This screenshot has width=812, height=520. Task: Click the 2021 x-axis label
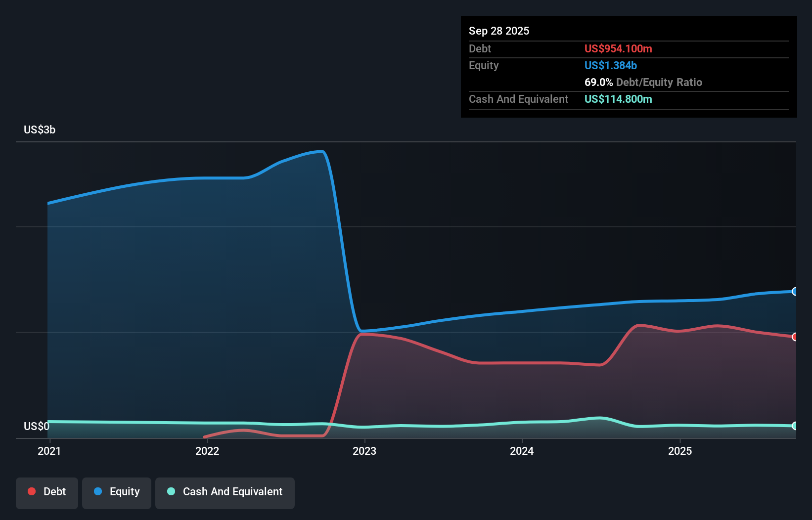49,451
